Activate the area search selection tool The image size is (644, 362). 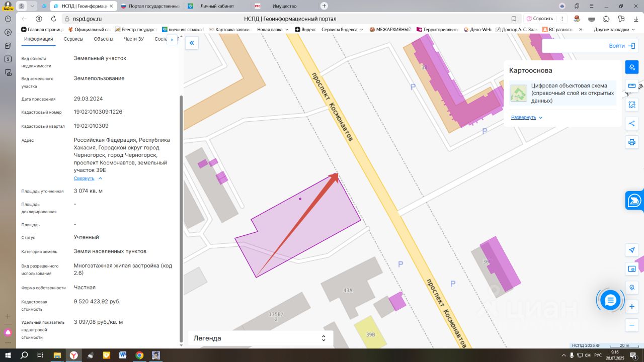pyautogui.click(x=632, y=105)
